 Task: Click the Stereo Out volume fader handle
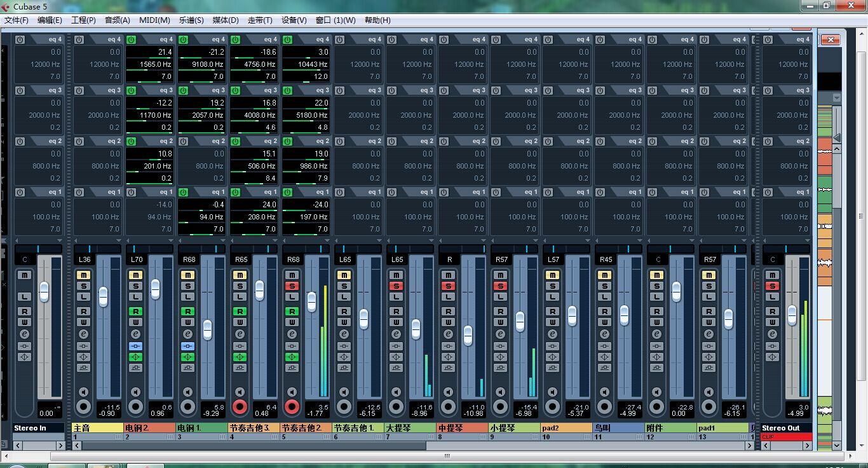coord(792,315)
